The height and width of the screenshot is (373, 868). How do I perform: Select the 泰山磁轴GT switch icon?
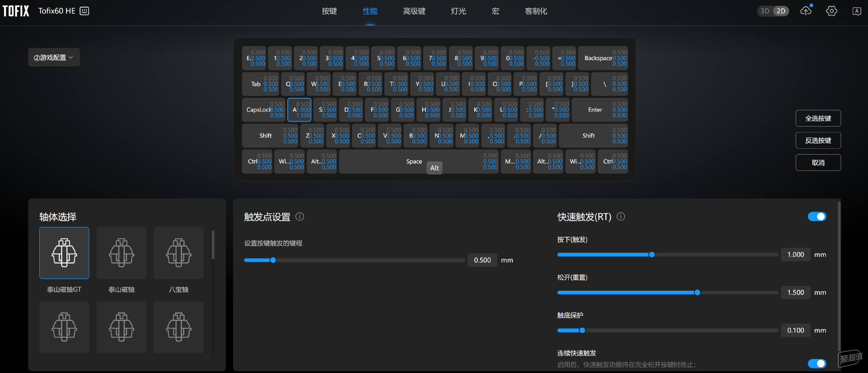(x=64, y=252)
